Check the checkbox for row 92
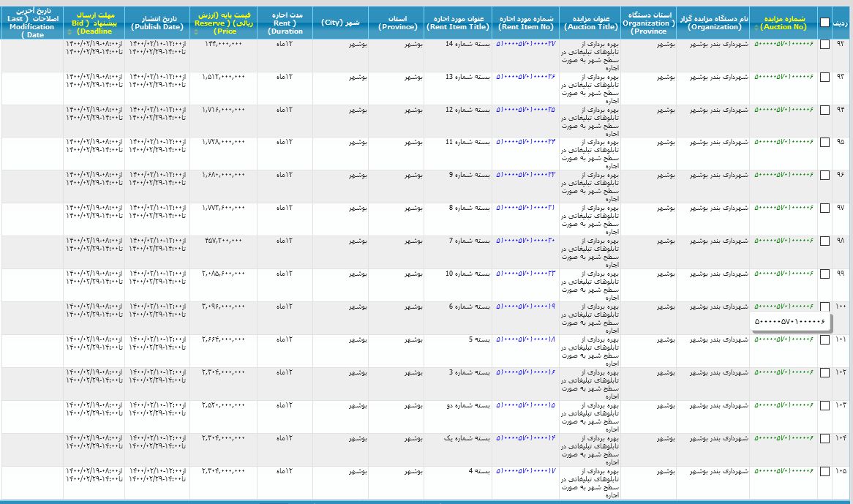 824,45
